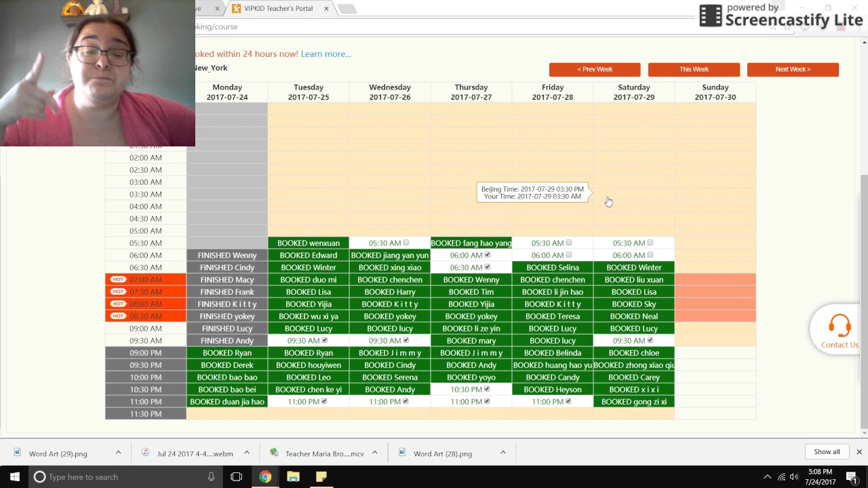
Task: Uncheck the Friday 11:00 PM slot checkbox
Action: (568, 401)
